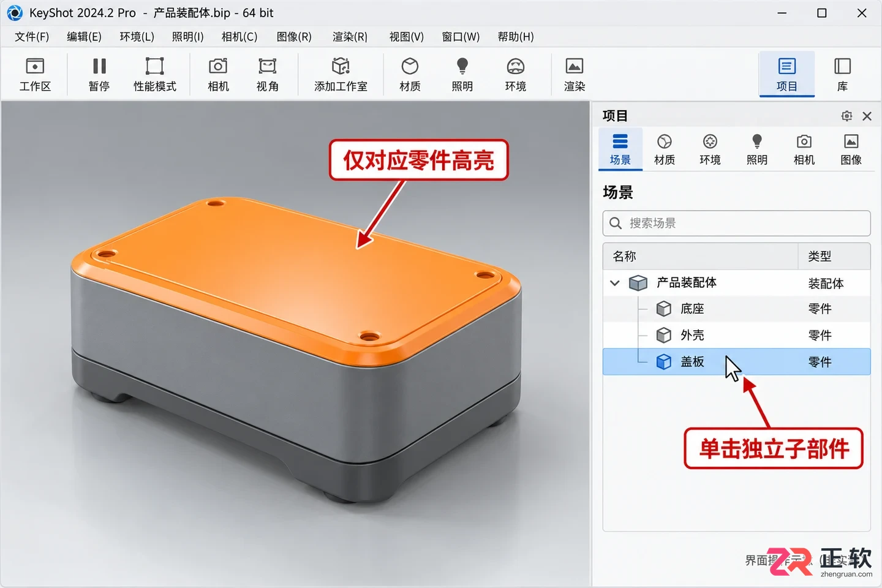Sort by the 类型 column header
The width and height of the screenshot is (882, 588).
(x=834, y=256)
